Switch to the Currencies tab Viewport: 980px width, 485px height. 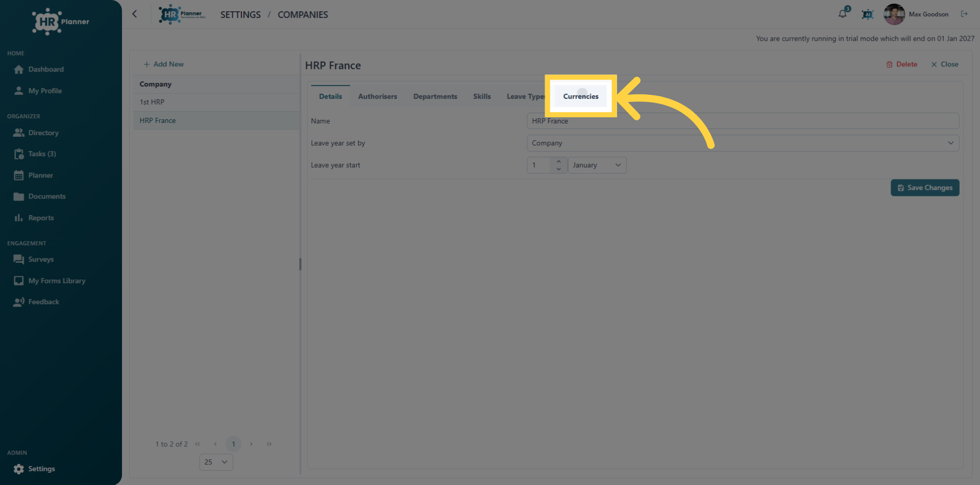581,96
